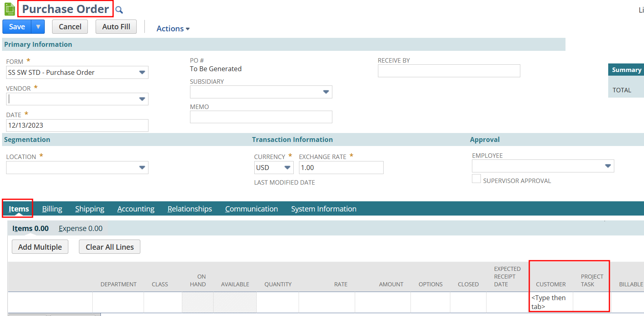
Task: Check the Supervisor Approval checkbox
Action: click(x=476, y=179)
